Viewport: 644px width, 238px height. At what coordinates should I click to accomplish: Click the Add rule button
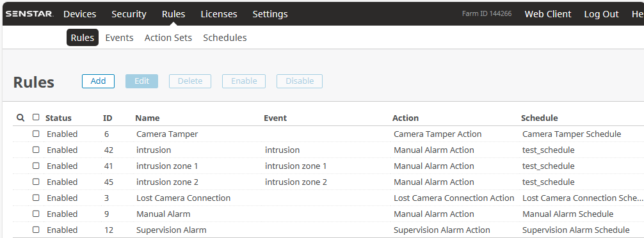98,81
